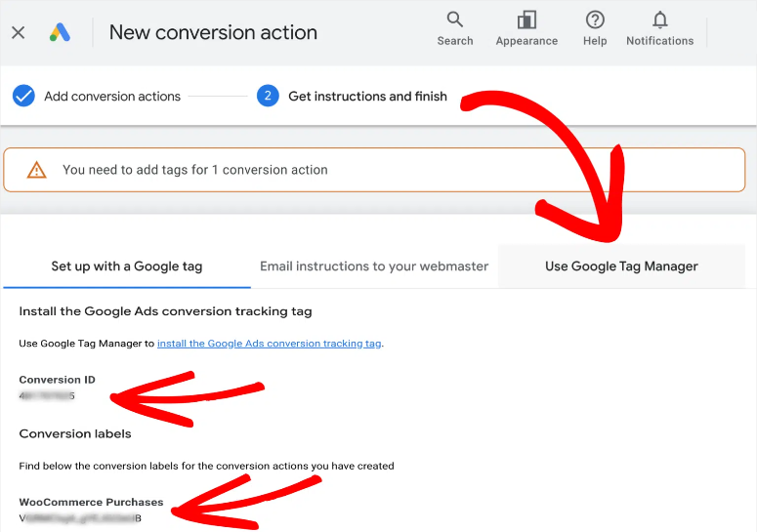Click the Add conversion actions step label
Screen dimensions: 757x532
point(112,97)
